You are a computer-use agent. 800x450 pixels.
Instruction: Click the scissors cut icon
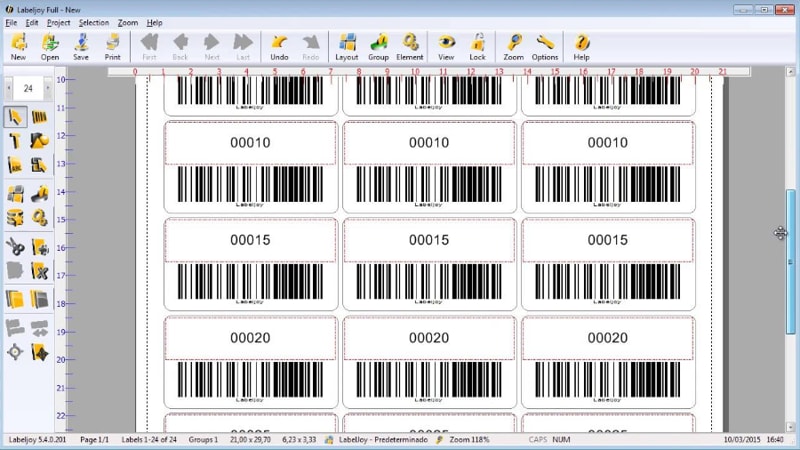click(15, 247)
